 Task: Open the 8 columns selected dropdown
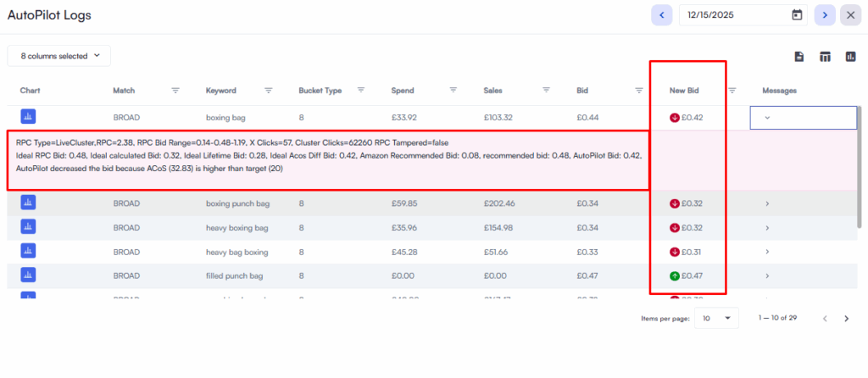pyautogui.click(x=59, y=56)
